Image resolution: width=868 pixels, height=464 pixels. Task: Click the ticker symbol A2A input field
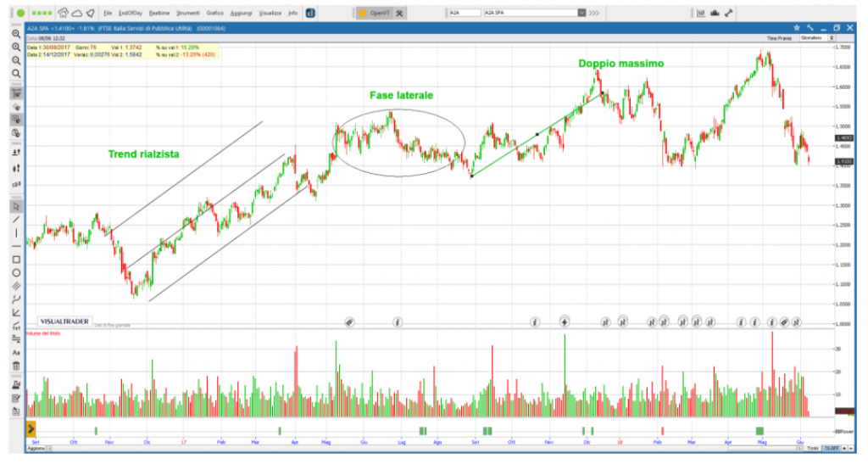coord(465,13)
